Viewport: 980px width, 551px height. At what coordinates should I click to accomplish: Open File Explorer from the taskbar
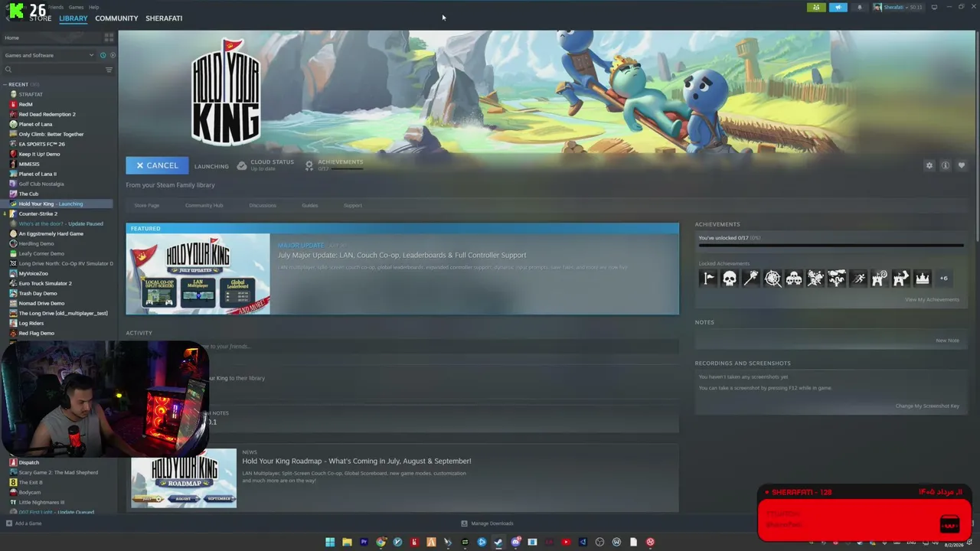(x=347, y=542)
